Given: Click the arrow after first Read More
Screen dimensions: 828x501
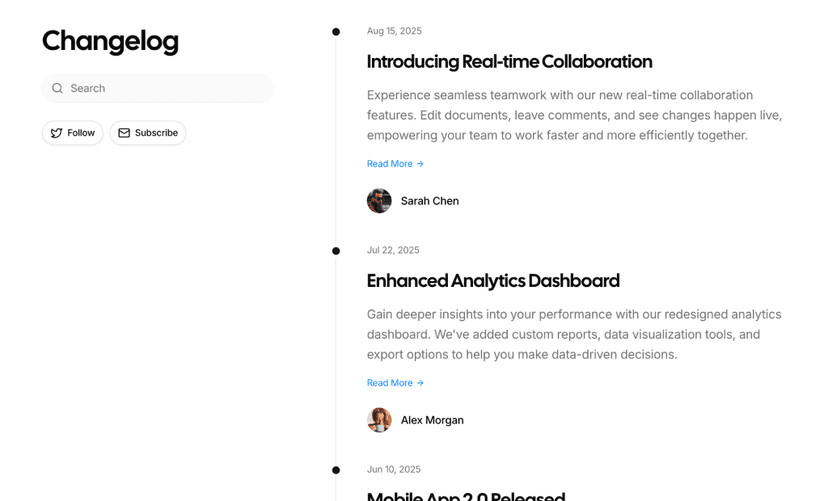Looking at the screenshot, I should tap(420, 164).
